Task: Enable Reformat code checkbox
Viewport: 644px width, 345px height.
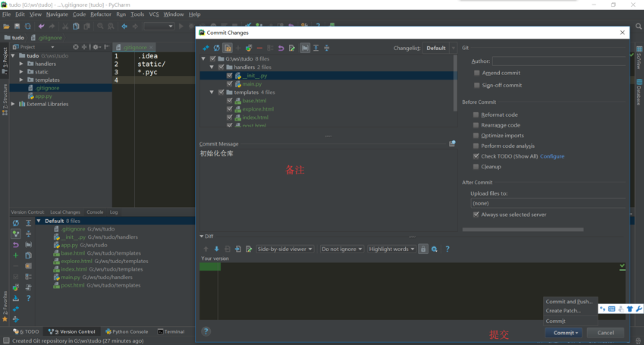Action: (476, 114)
